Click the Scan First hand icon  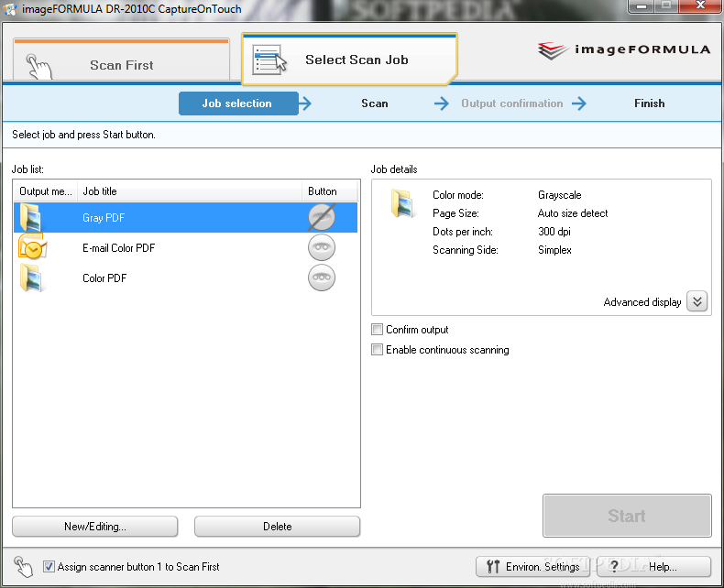(x=38, y=67)
